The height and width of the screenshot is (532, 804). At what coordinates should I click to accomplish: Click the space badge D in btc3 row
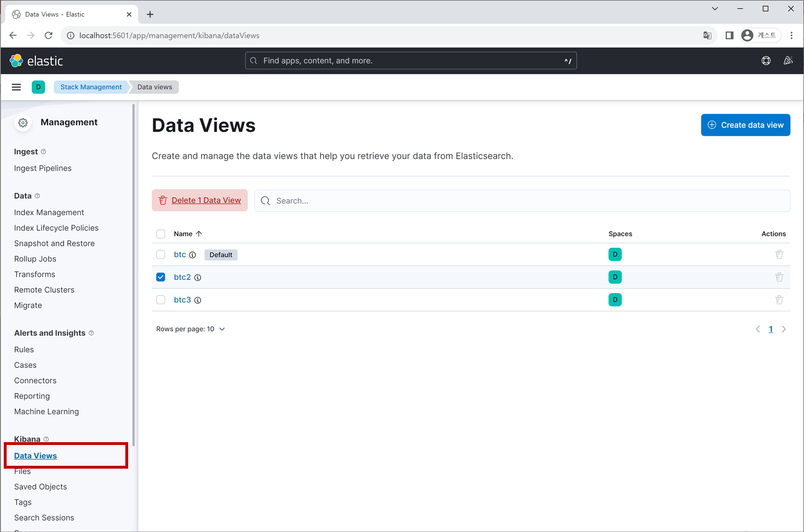coord(615,300)
